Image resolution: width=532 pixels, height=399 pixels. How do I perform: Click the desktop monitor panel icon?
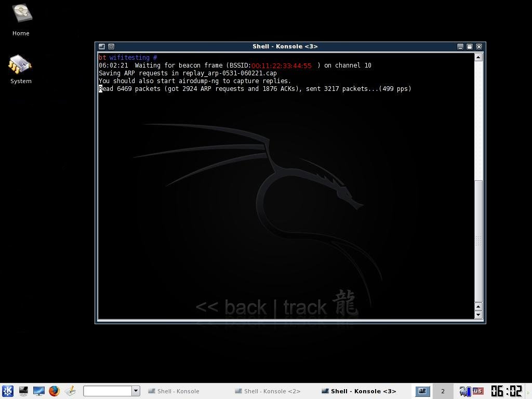coord(39,391)
